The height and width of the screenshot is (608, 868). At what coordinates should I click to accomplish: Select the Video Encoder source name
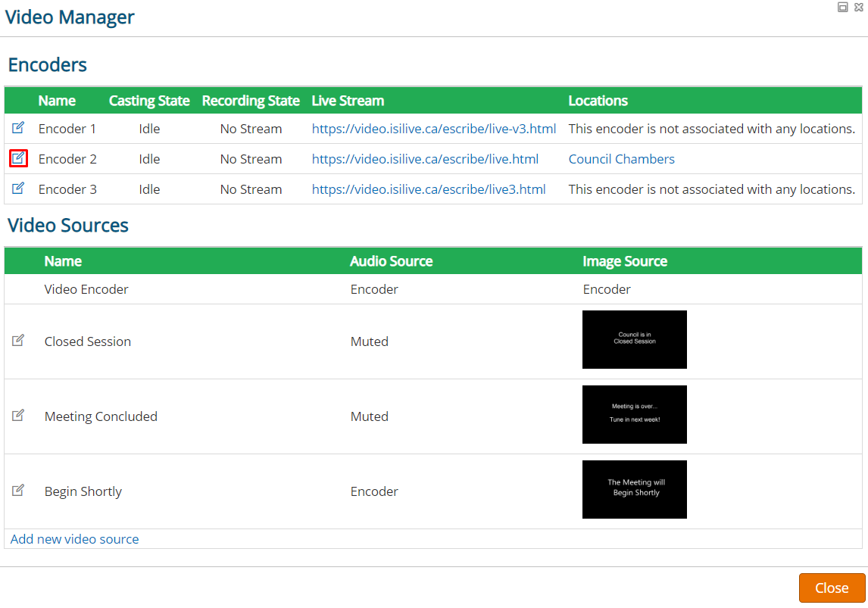pyautogui.click(x=86, y=289)
